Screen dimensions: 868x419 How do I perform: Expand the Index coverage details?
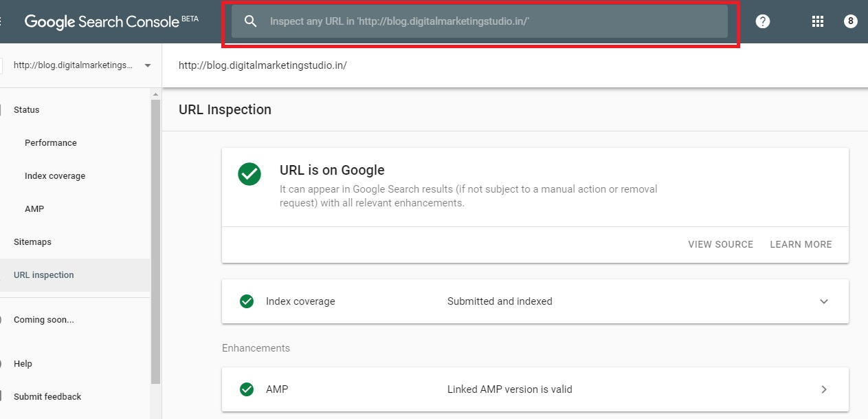point(824,301)
